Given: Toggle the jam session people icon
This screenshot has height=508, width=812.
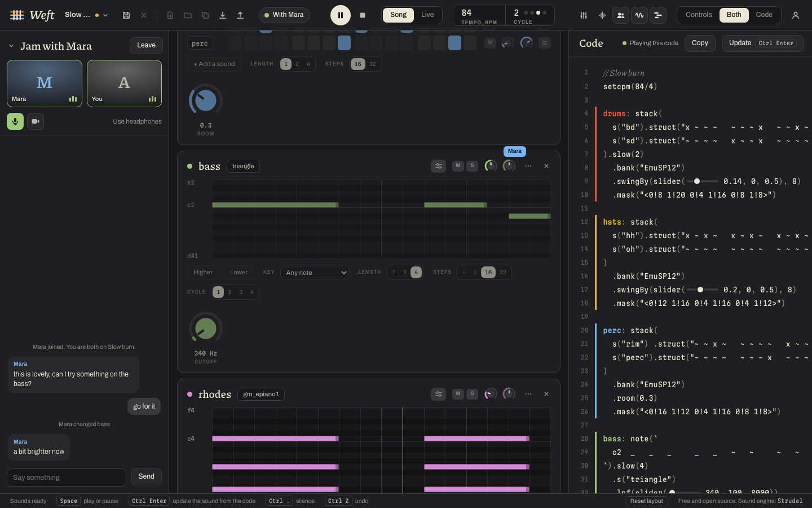Looking at the screenshot, I should tap(621, 15).
